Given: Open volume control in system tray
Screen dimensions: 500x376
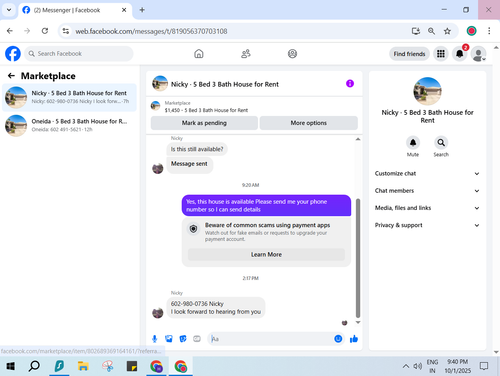Looking at the screenshot, I should pos(418,366).
